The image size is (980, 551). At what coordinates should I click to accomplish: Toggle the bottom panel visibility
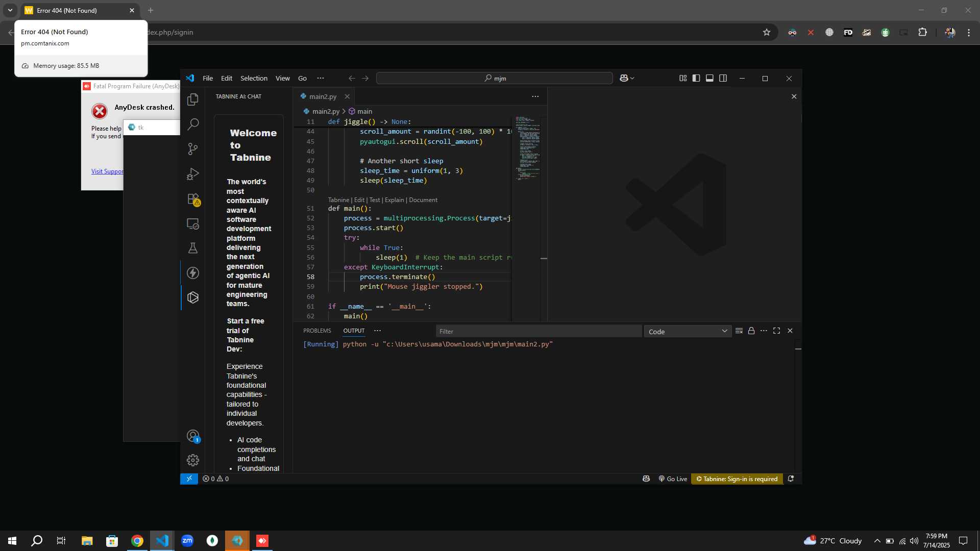(709, 78)
